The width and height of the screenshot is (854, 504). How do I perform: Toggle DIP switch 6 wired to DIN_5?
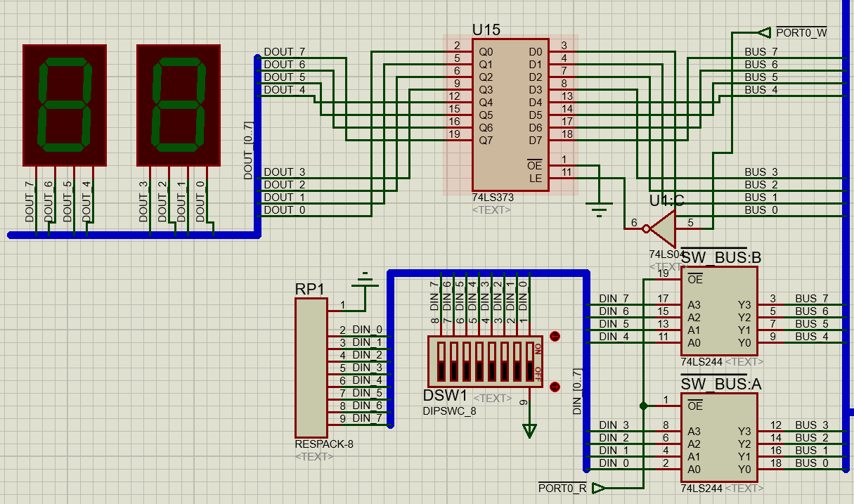point(466,361)
